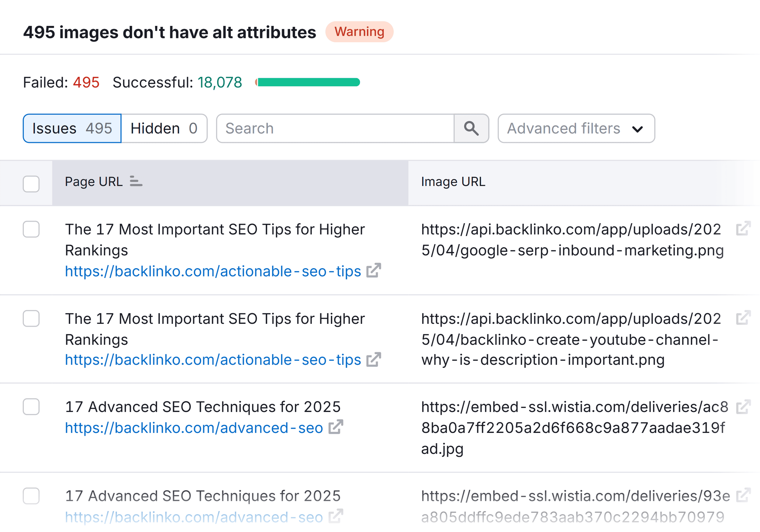Click first 'The 17 Most Important SEO Tips' title
The image size is (760, 532).
[215, 240]
